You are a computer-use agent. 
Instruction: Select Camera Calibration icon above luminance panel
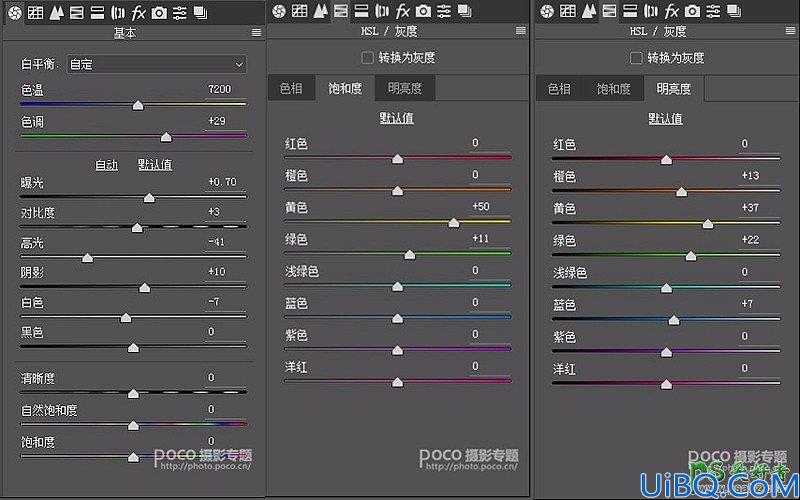[692, 11]
